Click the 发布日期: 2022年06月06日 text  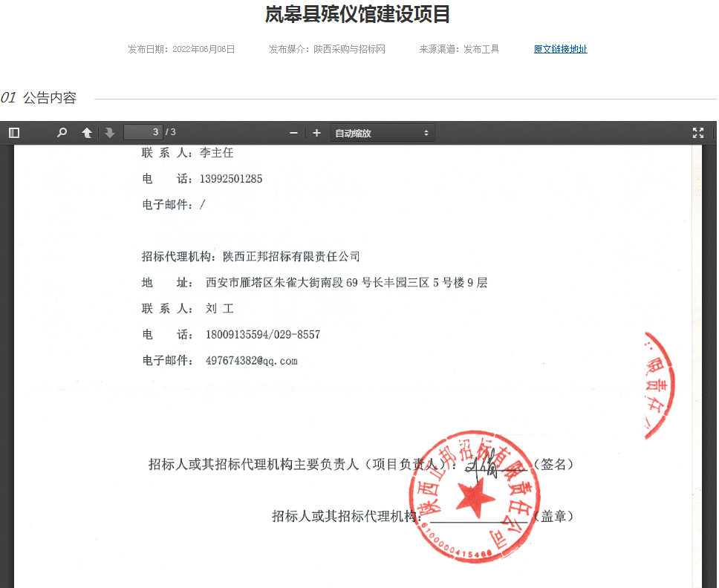point(181,49)
